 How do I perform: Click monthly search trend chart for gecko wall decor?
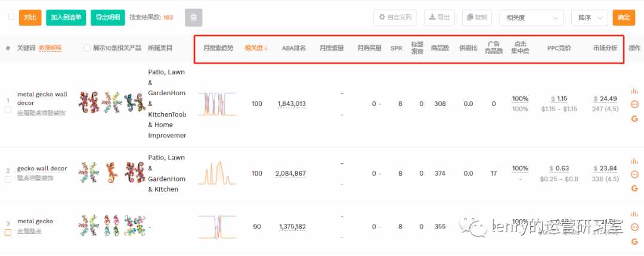[217, 173]
